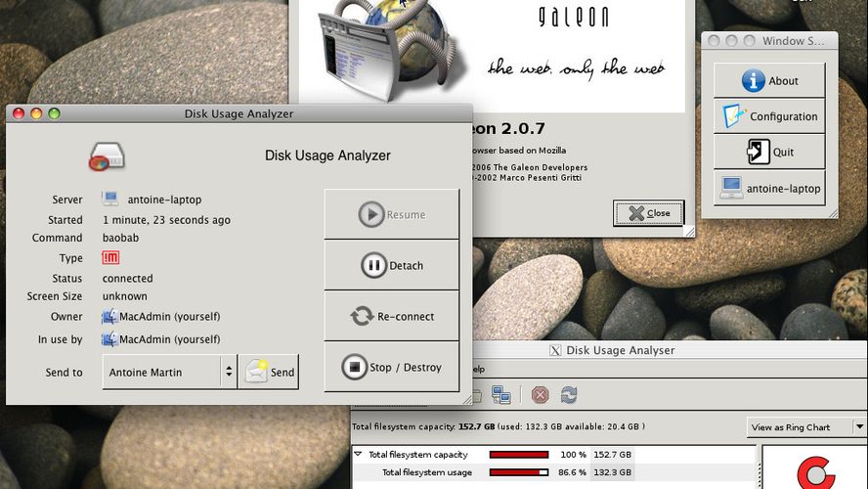Viewport: 868px width, 489px height.
Task: Click the red ring chart graphic
Action: tap(815, 473)
